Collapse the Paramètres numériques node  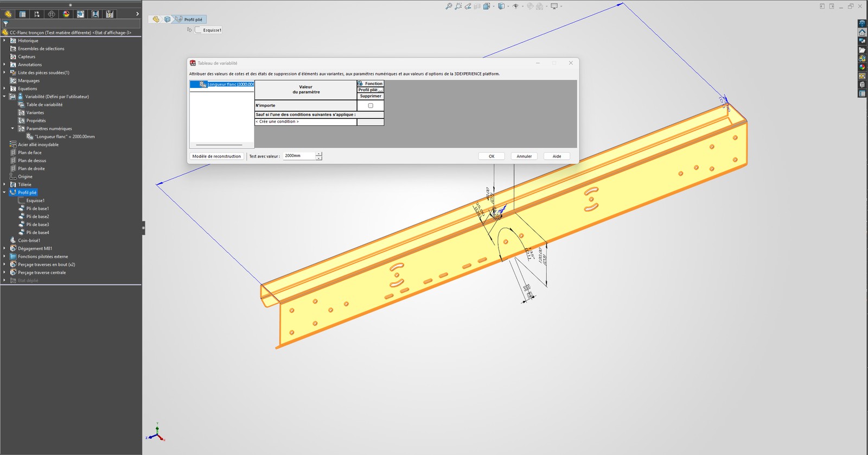point(12,129)
